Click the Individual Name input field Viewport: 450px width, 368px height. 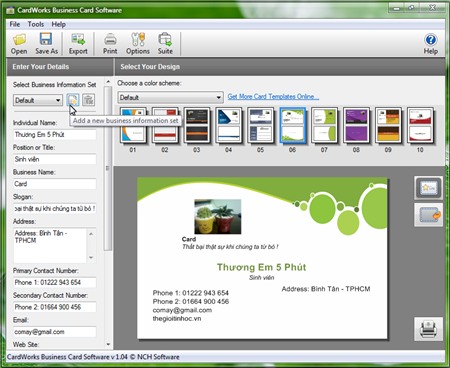click(55, 135)
